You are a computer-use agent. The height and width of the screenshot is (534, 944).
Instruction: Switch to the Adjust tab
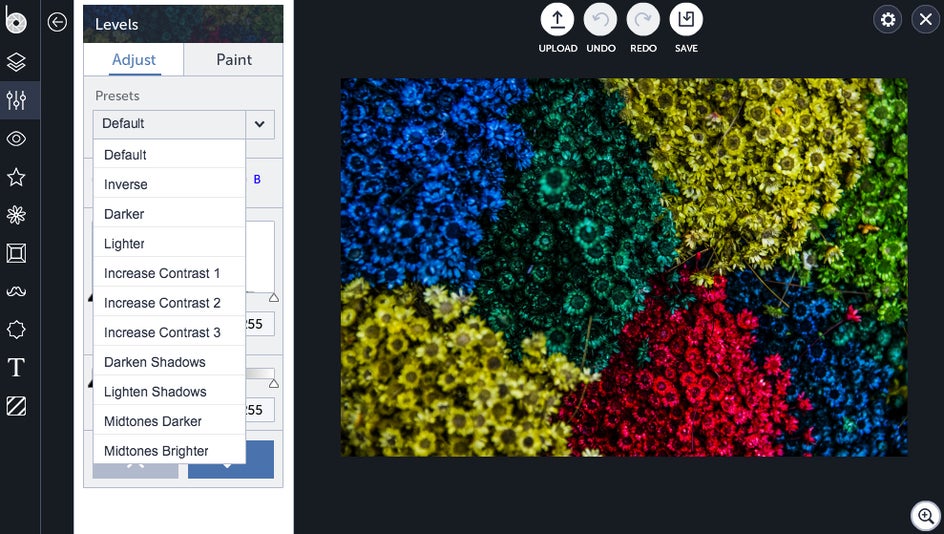134,60
